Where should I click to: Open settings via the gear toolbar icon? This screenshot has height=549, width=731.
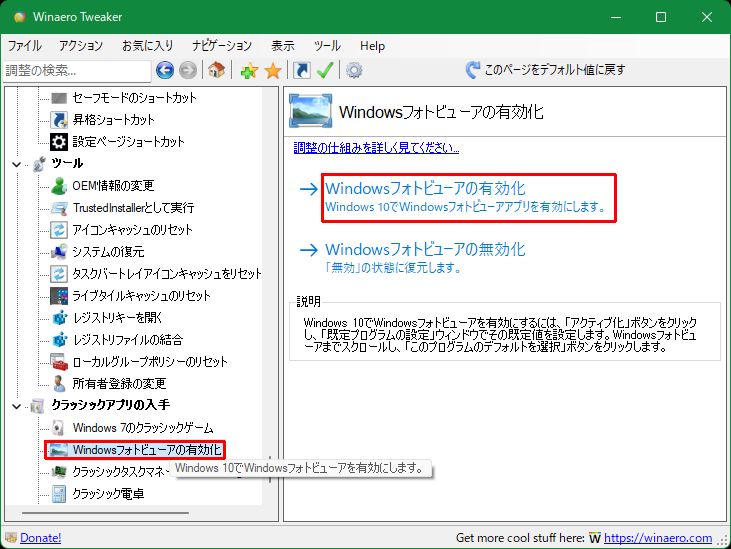pos(354,70)
